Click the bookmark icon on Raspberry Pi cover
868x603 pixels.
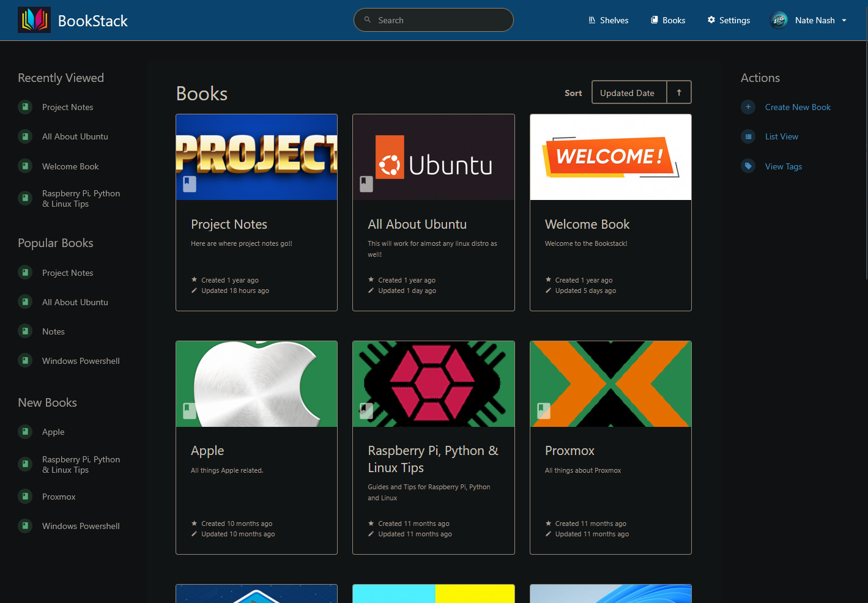(x=366, y=411)
